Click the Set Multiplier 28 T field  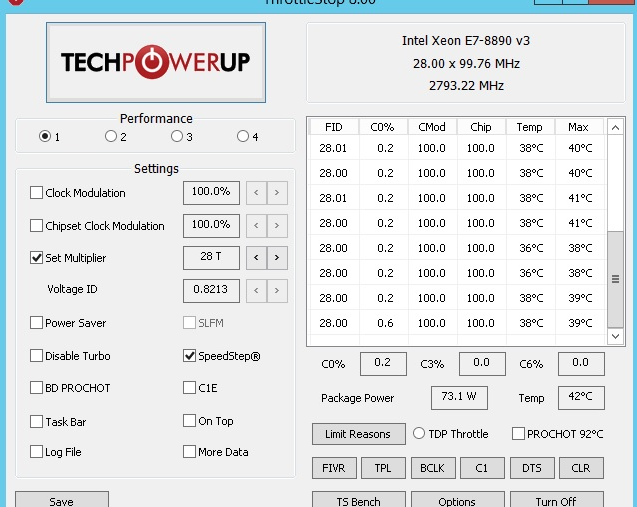pyautogui.click(x=211, y=258)
